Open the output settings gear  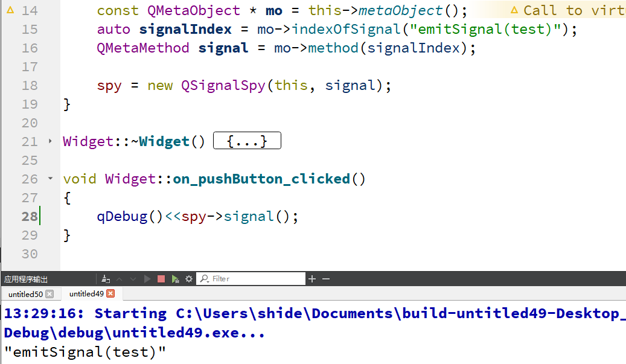tap(189, 279)
